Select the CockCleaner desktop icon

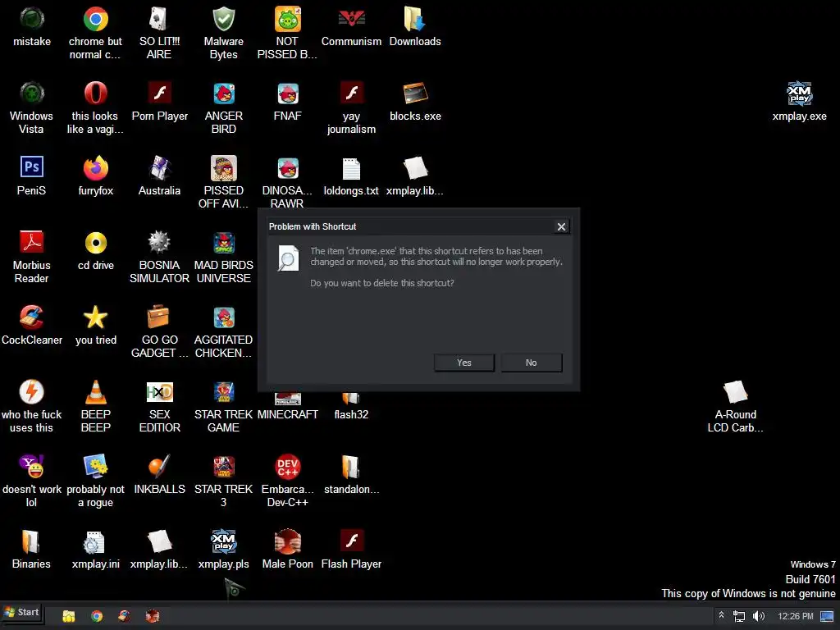(32, 326)
